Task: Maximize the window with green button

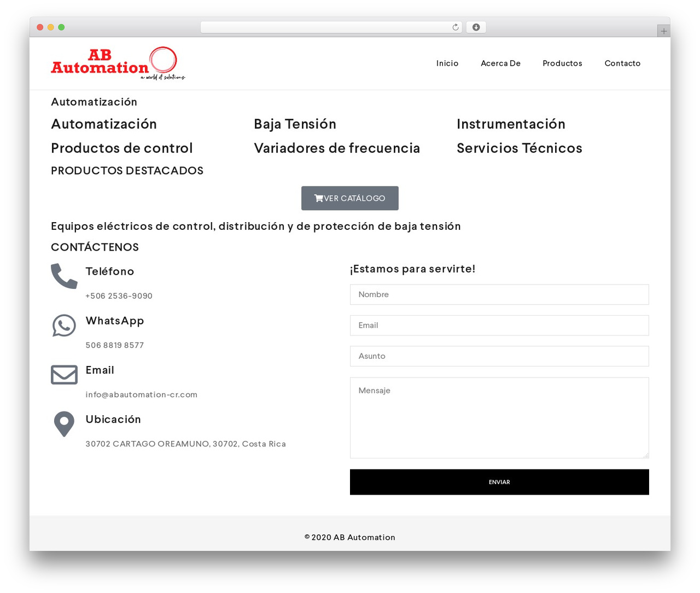Action: click(x=61, y=27)
